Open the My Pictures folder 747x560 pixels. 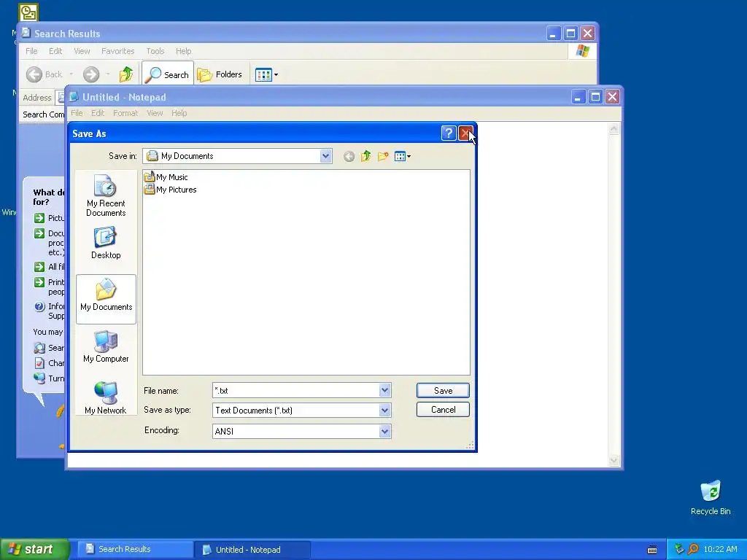(170, 190)
